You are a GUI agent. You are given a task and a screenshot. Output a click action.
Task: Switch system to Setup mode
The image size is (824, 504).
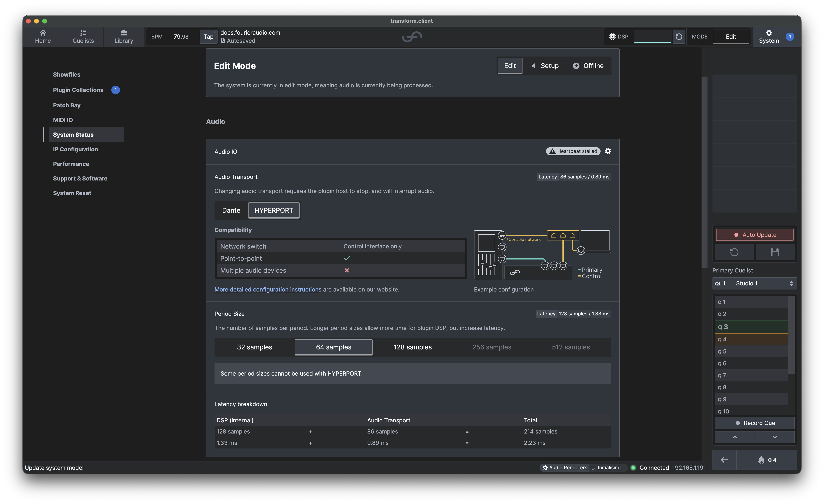pyautogui.click(x=545, y=65)
